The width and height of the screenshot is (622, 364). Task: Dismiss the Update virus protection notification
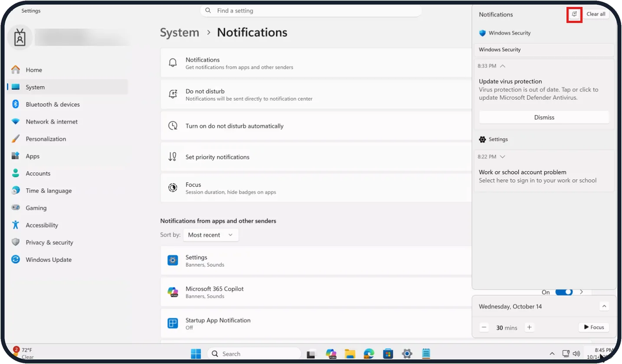point(544,117)
